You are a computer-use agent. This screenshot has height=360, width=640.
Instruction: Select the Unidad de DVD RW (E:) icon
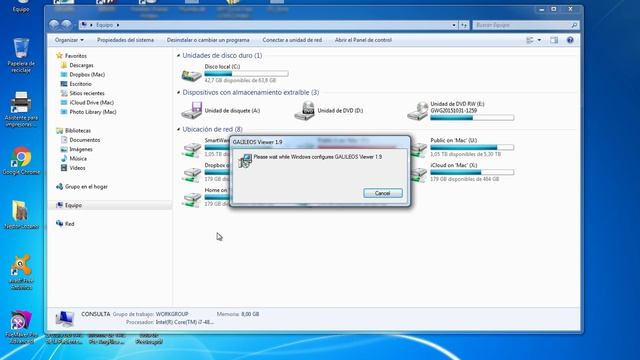418,111
